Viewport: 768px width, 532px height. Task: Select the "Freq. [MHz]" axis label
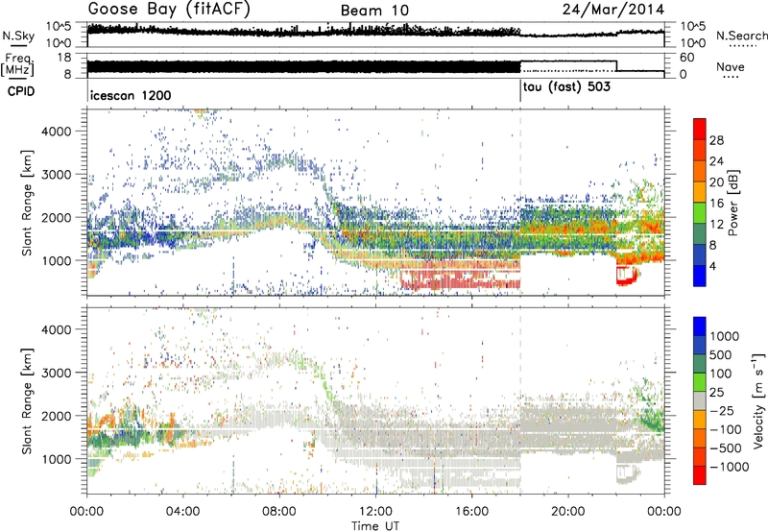coord(17,65)
